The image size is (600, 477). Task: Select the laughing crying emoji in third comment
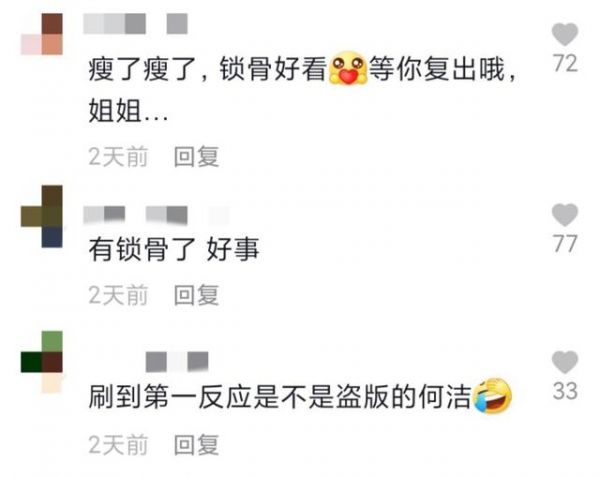tap(493, 396)
